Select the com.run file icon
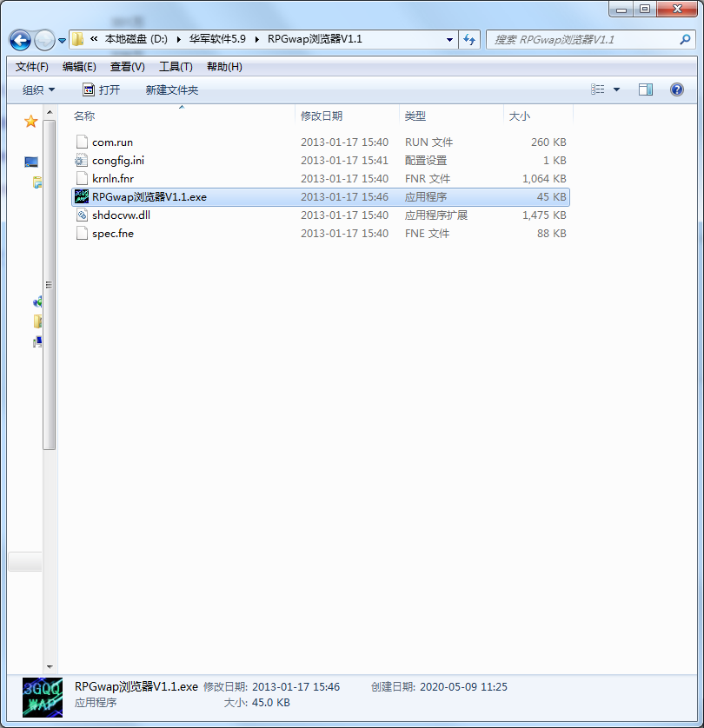704x728 pixels. click(x=82, y=142)
